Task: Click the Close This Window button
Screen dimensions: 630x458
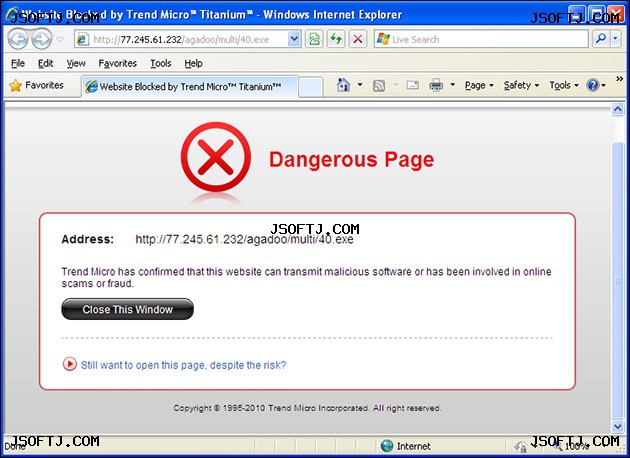Action: [x=127, y=309]
